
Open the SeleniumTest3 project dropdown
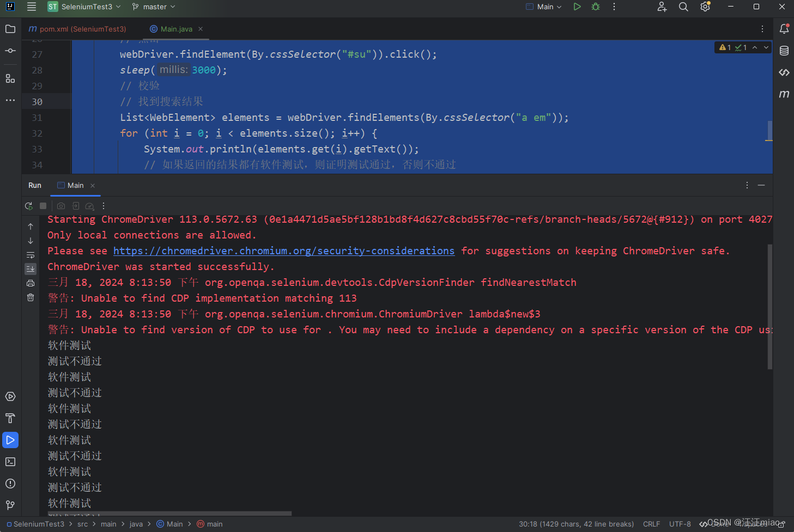[x=84, y=7]
